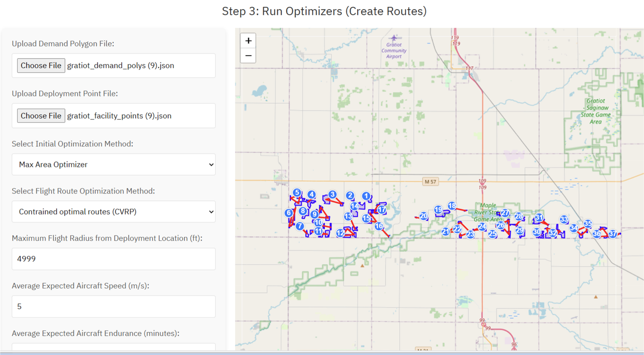Click the Gratiot Community Airport label on the map
This screenshot has height=355, width=644.
pos(394,50)
